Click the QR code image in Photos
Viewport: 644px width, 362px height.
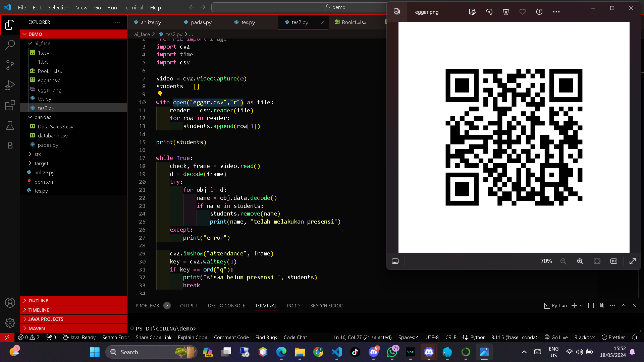[x=514, y=137]
